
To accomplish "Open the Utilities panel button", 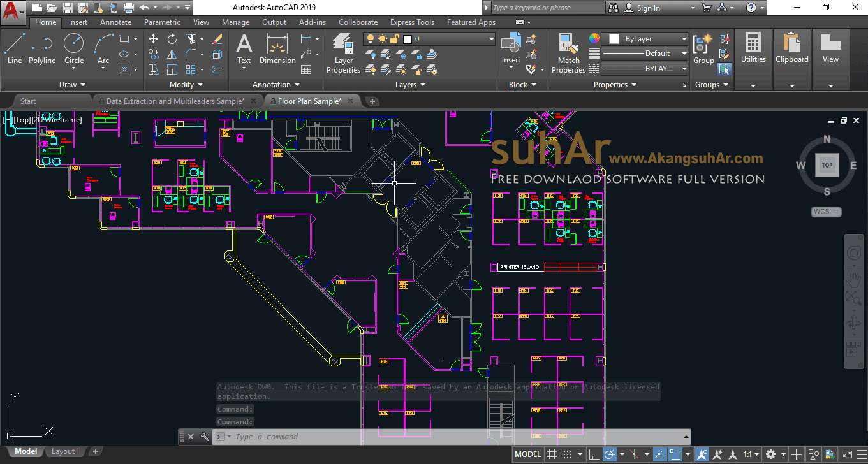I will coord(753,59).
